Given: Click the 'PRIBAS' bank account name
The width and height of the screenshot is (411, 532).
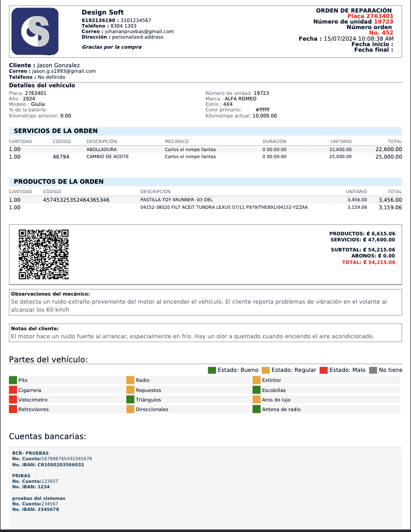Looking at the screenshot, I should (22, 476).
